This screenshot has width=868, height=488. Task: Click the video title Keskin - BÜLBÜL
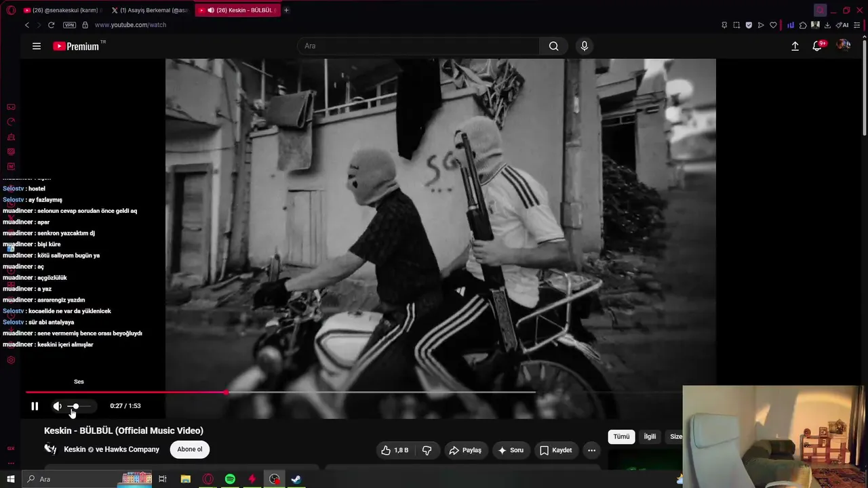tap(123, 430)
